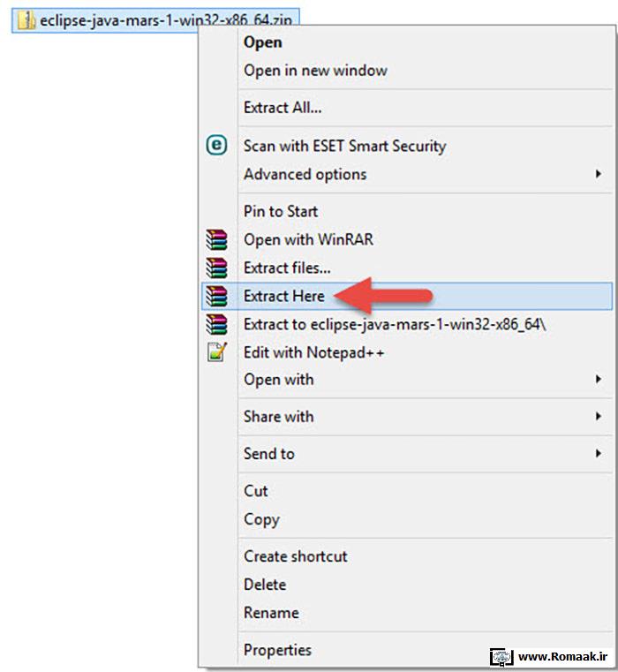Screen dimensions: 618x672
Task: Choose Pin to Start
Action: click(406, 211)
